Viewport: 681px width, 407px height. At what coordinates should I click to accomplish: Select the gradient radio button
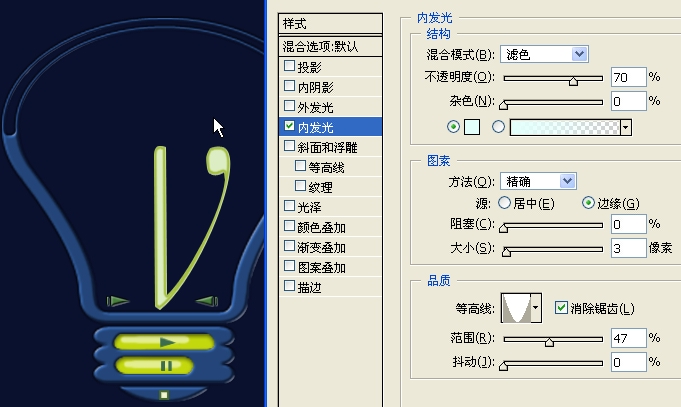click(x=498, y=127)
